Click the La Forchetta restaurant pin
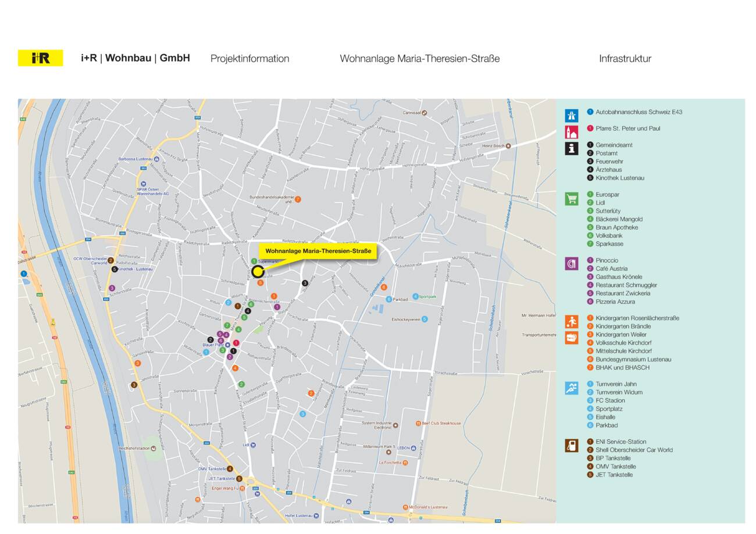This screenshot has width=756, height=534. tap(405, 463)
